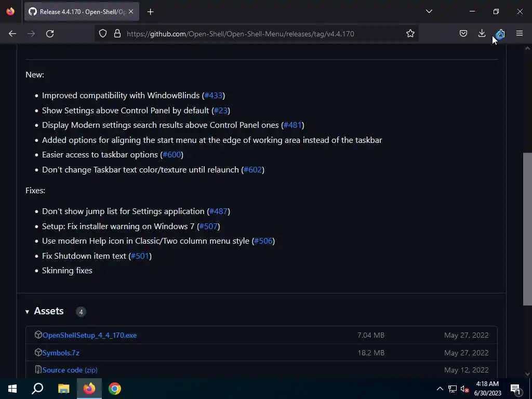Click the extensions icon in toolbar

pos(500,34)
